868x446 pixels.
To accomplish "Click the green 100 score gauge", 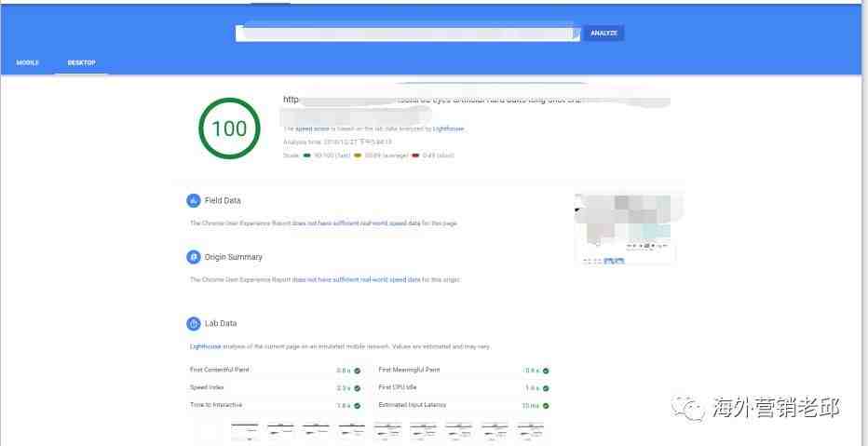I will 229,128.
